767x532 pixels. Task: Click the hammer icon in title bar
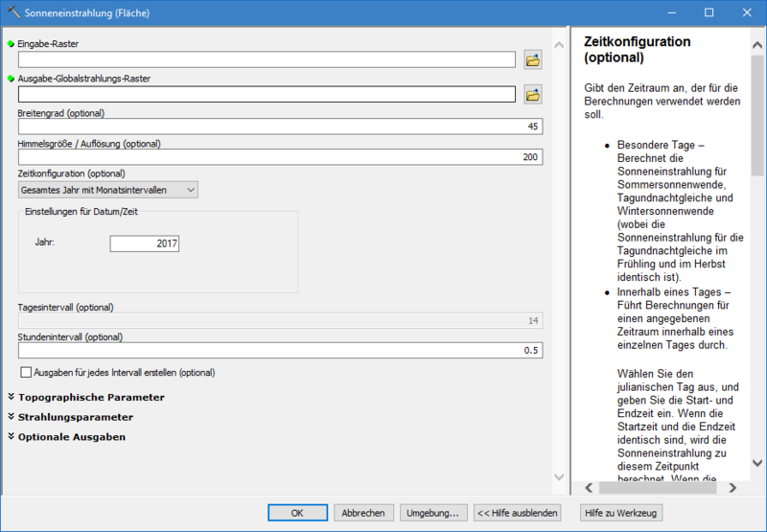[12, 12]
